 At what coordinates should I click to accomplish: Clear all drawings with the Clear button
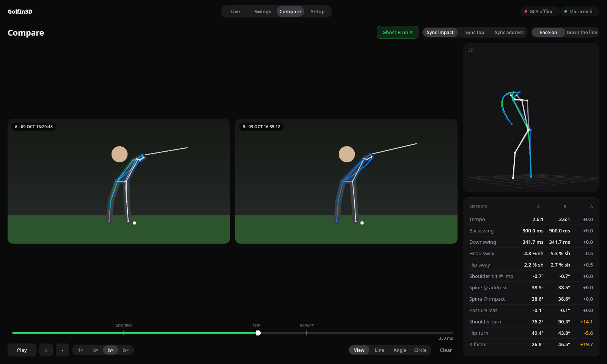click(446, 350)
